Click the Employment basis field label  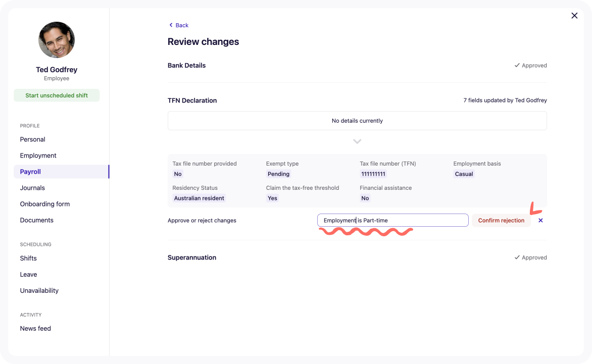(x=477, y=164)
